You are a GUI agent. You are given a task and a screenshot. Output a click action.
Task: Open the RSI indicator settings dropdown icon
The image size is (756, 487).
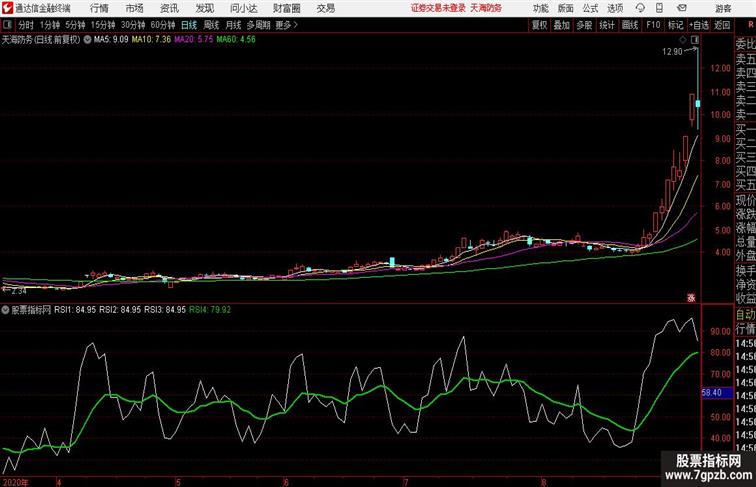coord(5,310)
